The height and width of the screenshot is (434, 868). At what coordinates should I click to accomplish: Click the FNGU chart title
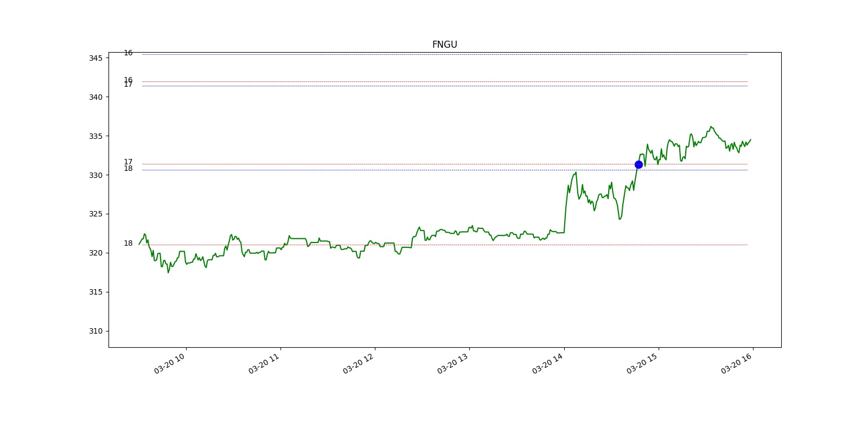[x=444, y=44]
